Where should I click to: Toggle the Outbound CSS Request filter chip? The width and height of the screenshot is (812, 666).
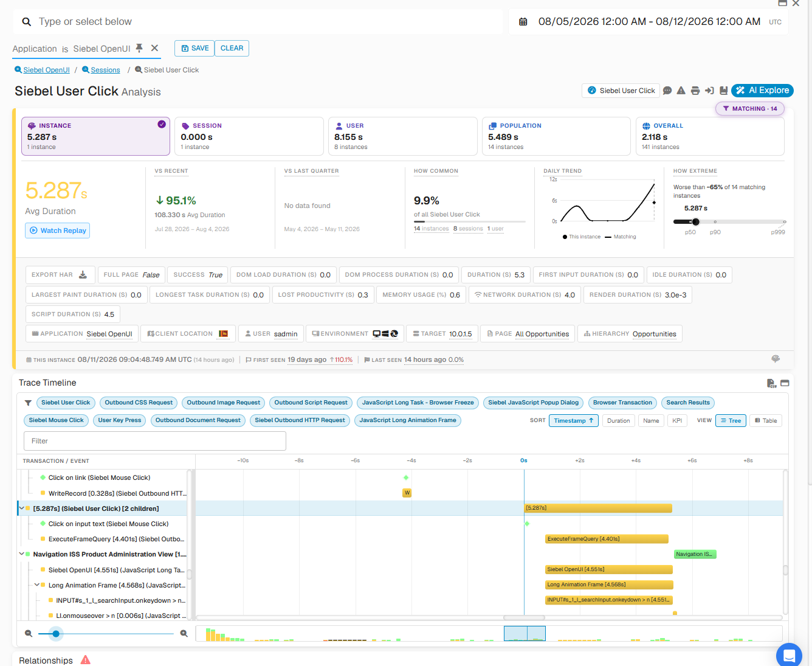click(x=139, y=403)
